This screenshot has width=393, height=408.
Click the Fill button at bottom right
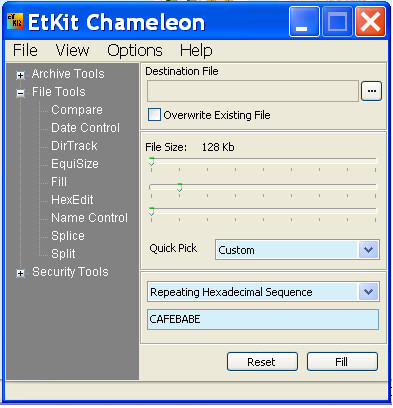click(x=342, y=362)
